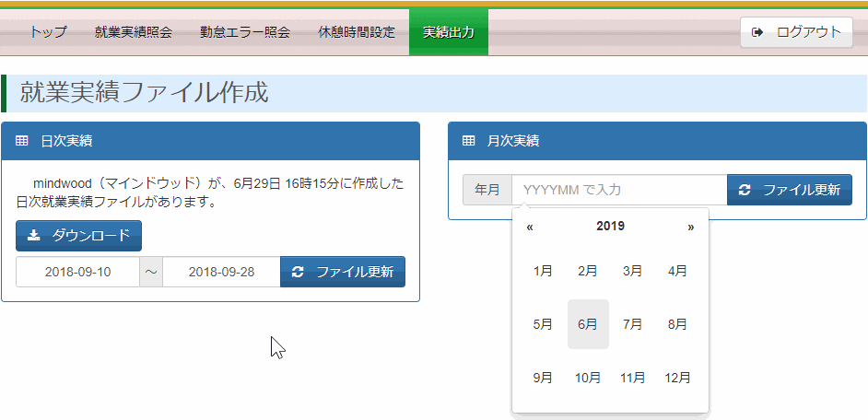Go to 就業実績照会 page
Image resolution: width=868 pixels, height=420 pixels.
(134, 32)
